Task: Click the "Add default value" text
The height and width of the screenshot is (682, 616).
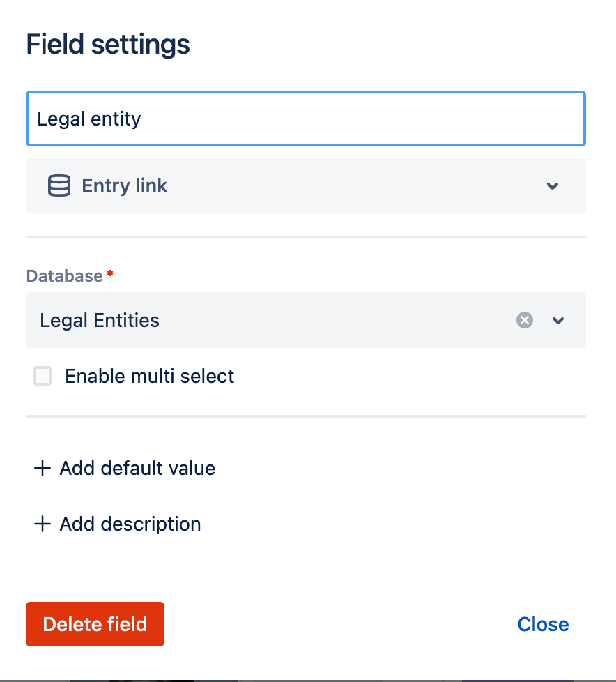Action: click(137, 468)
